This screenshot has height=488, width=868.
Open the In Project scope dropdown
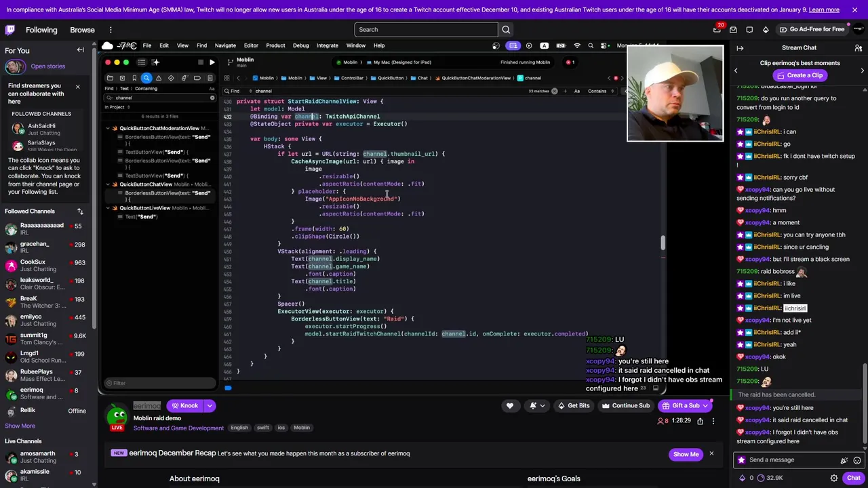[x=117, y=107]
